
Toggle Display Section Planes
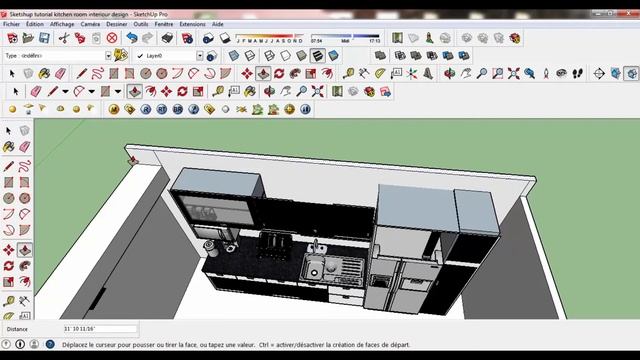(x=616, y=73)
